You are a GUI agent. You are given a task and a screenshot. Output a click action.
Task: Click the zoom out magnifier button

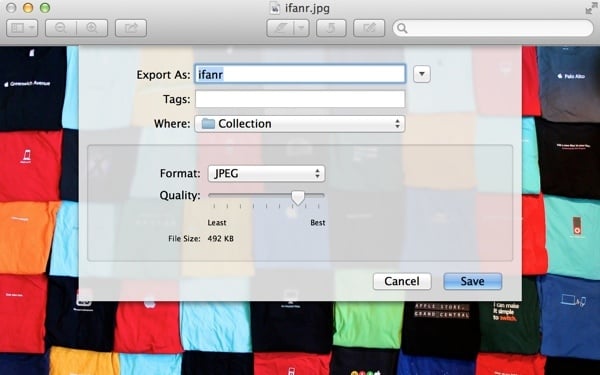(x=61, y=28)
